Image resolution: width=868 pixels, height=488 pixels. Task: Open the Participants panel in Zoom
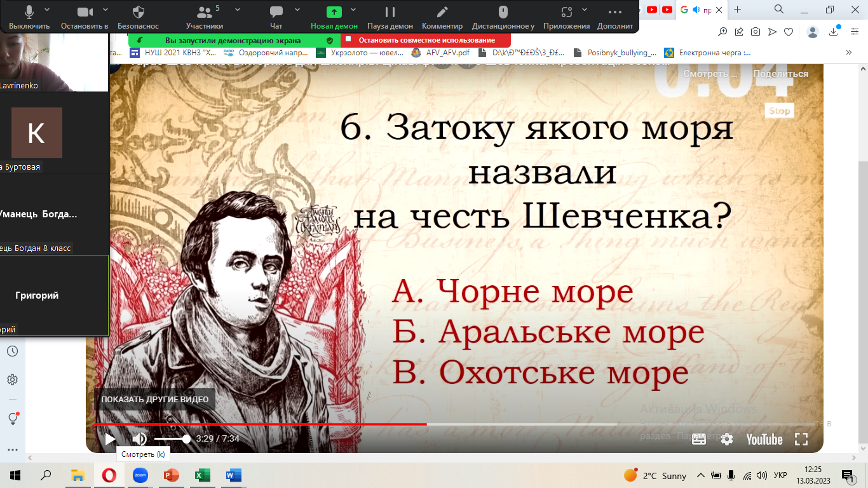pyautogui.click(x=205, y=17)
